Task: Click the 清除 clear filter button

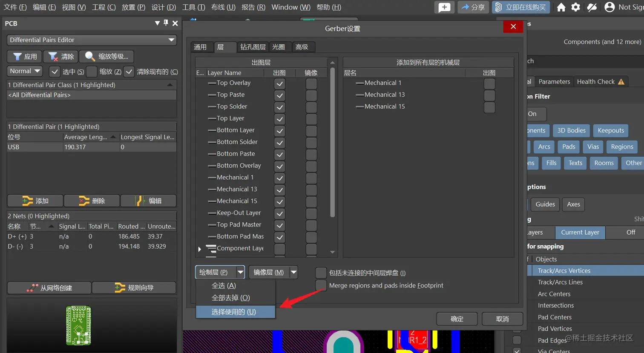Action: pyautogui.click(x=61, y=56)
